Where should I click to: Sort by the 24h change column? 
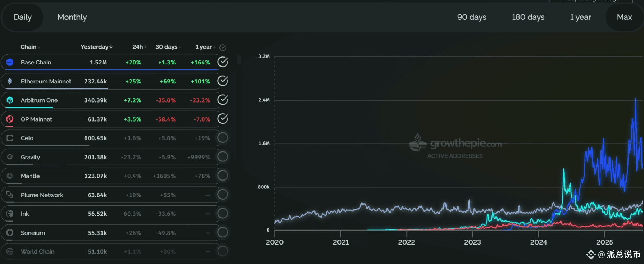(140, 47)
